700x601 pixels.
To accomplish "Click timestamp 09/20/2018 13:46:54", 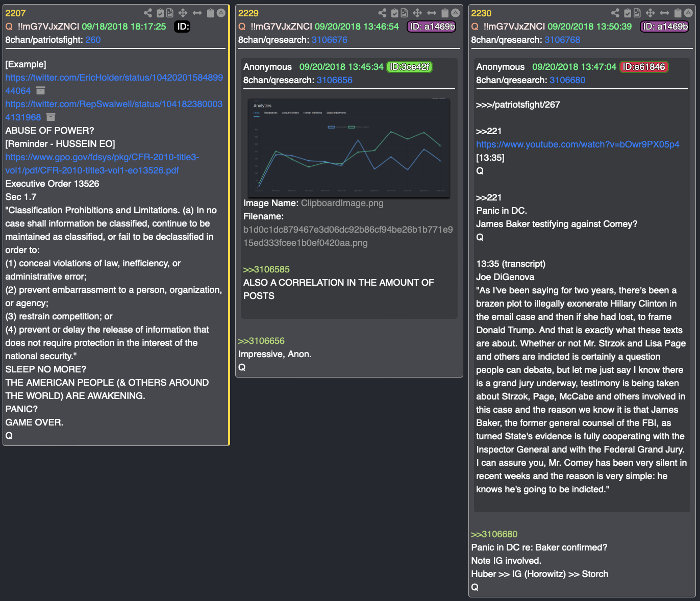I will point(357,27).
